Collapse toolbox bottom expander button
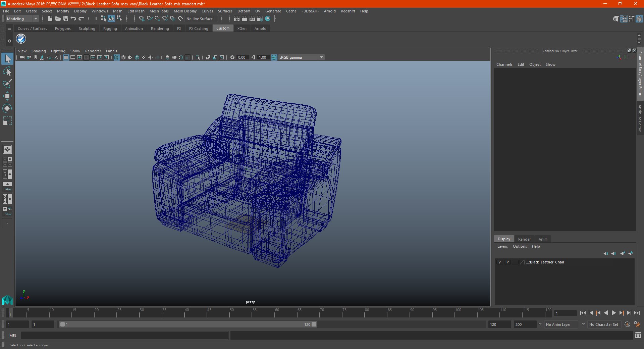The image size is (644, 349). pos(7,223)
